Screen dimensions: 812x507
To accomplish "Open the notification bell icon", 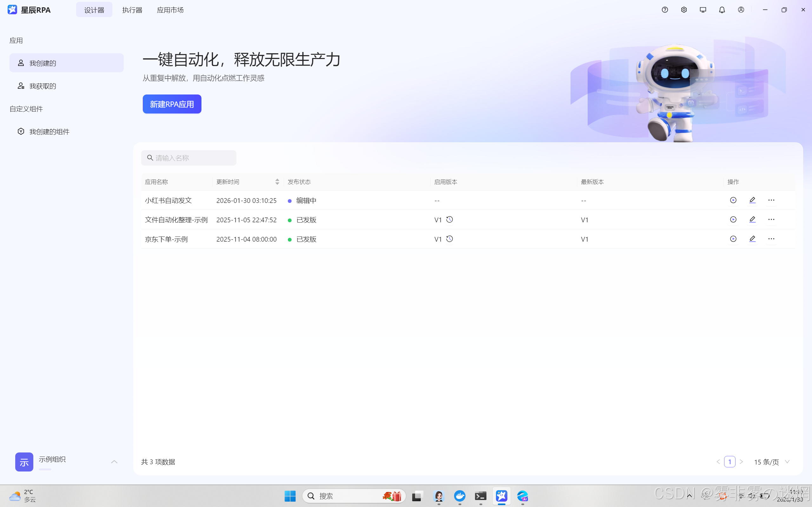I will click(x=722, y=10).
